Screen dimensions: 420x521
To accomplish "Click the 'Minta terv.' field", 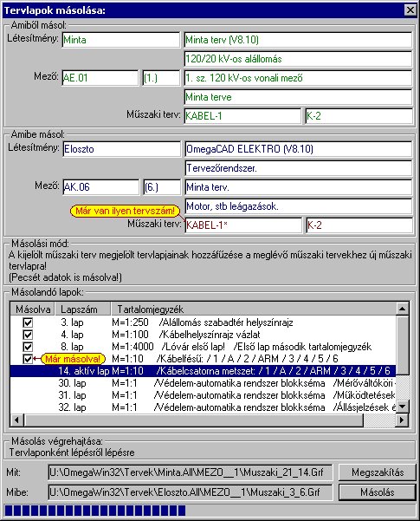I will pyautogui.click(x=299, y=187).
